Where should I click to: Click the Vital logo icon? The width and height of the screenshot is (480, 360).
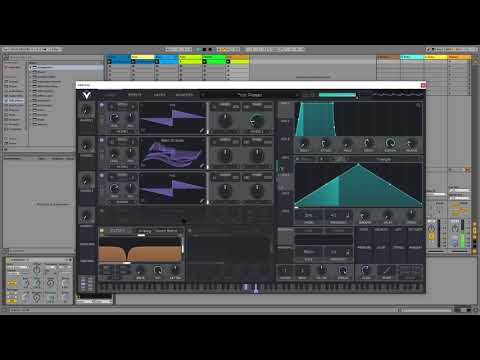pyautogui.click(x=86, y=95)
